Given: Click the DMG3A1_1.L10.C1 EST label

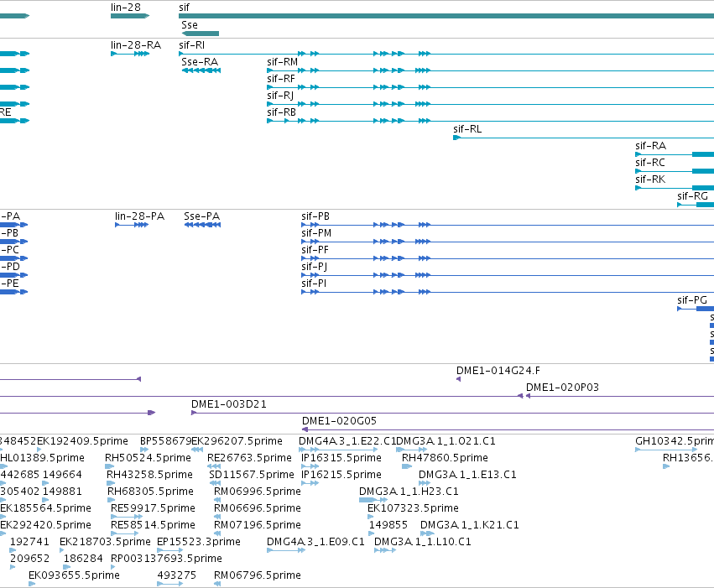Looking at the screenshot, I should 423,542.
